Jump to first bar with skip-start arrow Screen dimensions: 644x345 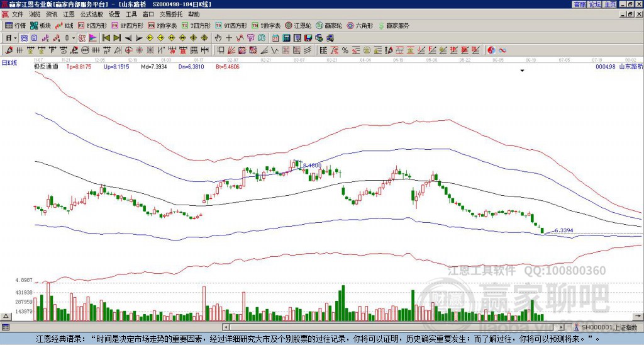click(106, 38)
